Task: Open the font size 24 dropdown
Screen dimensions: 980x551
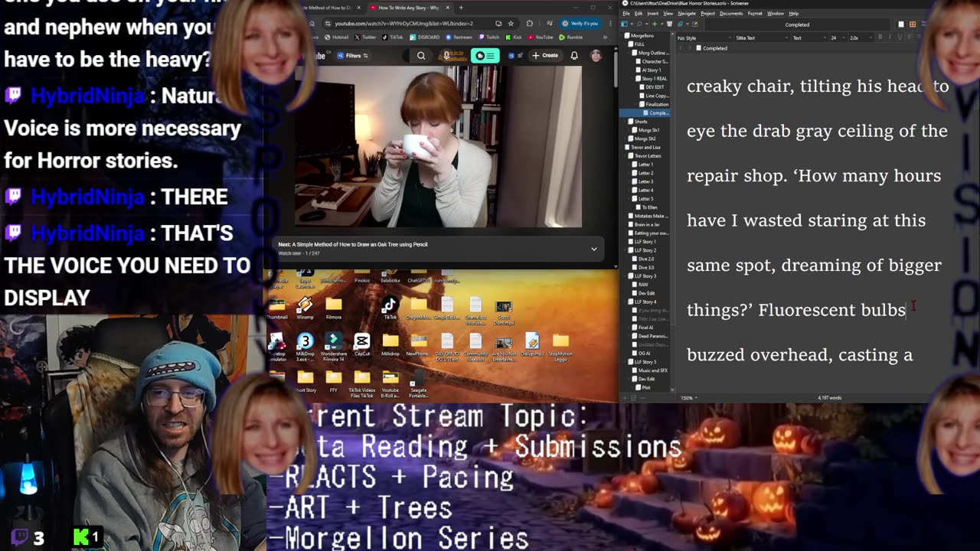Action: tap(838, 38)
